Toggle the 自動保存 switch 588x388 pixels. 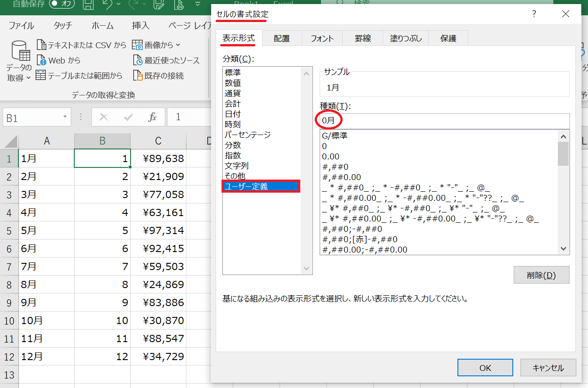pos(62,4)
